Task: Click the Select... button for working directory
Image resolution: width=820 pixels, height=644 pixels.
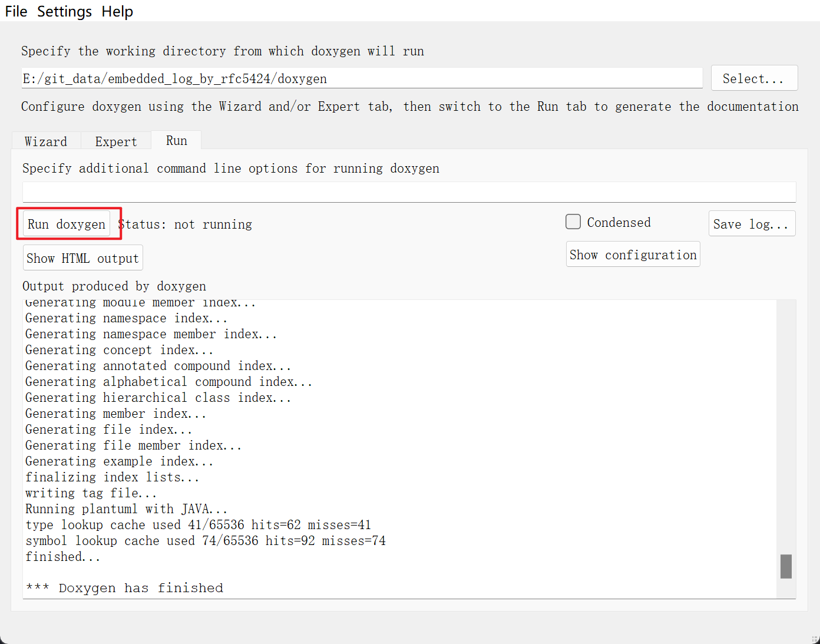Action: coord(754,78)
